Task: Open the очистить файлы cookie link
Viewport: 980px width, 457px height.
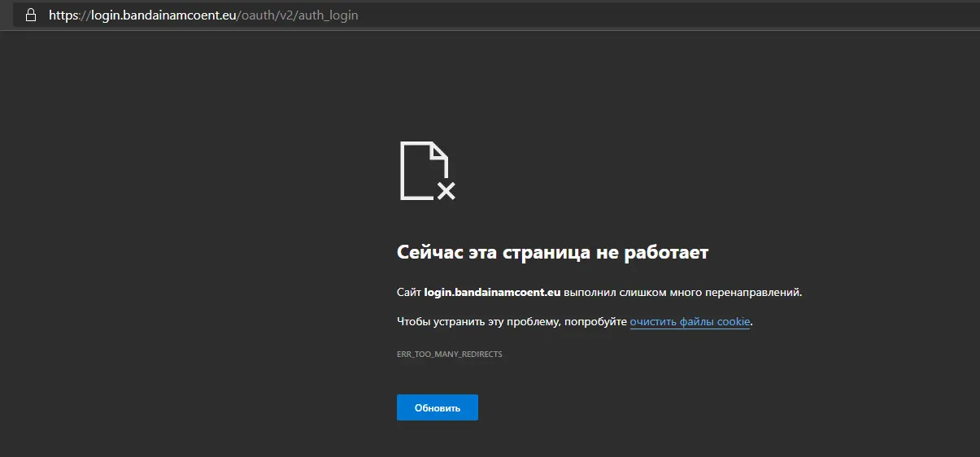Action: pyautogui.click(x=690, y=322)
